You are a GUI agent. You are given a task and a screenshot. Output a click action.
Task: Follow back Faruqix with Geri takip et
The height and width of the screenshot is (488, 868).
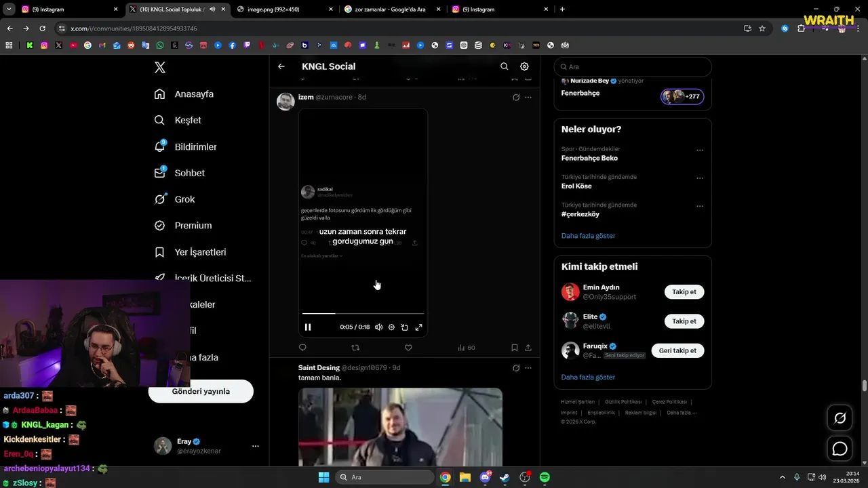click(x=677, y=350)
